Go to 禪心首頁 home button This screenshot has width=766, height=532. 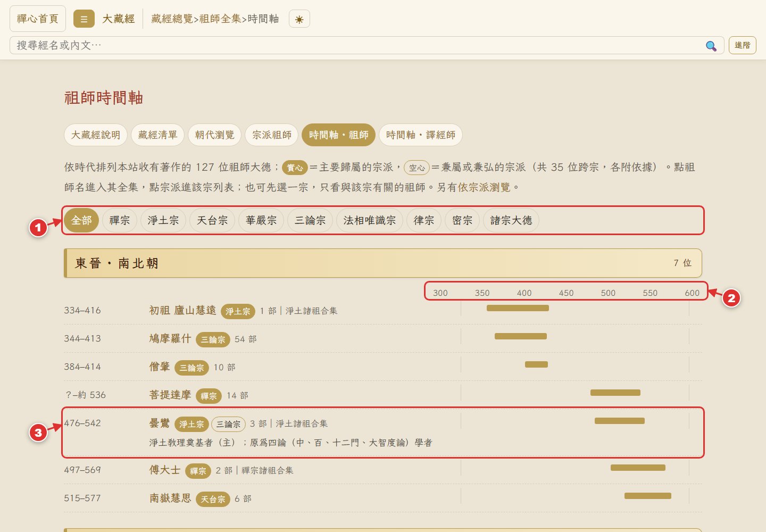(x=38, y=19)
